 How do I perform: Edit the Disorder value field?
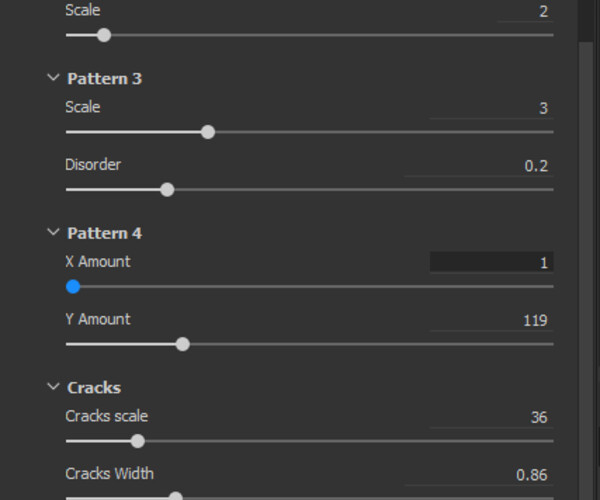pos(491,166)
